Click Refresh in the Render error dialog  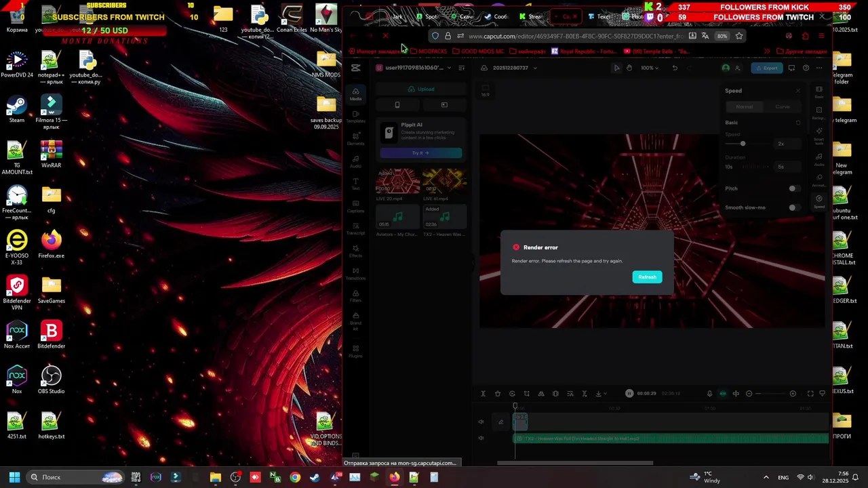(x=647, y=277)
